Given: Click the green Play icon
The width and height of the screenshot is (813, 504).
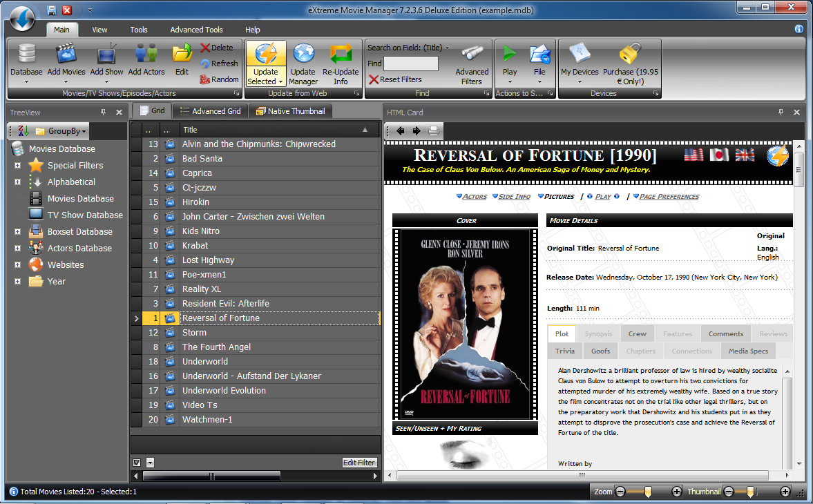Looking at the screenshot, I should pyautogui.click(x=510, y=54).
